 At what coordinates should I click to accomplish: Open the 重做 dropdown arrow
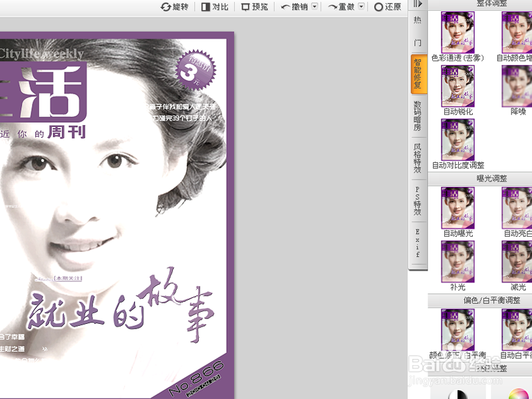[361, 7]
